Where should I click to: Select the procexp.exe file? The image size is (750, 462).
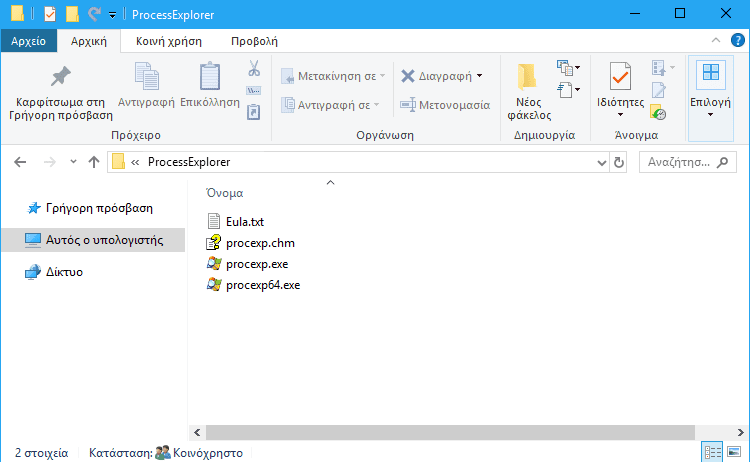coord(247,264)
